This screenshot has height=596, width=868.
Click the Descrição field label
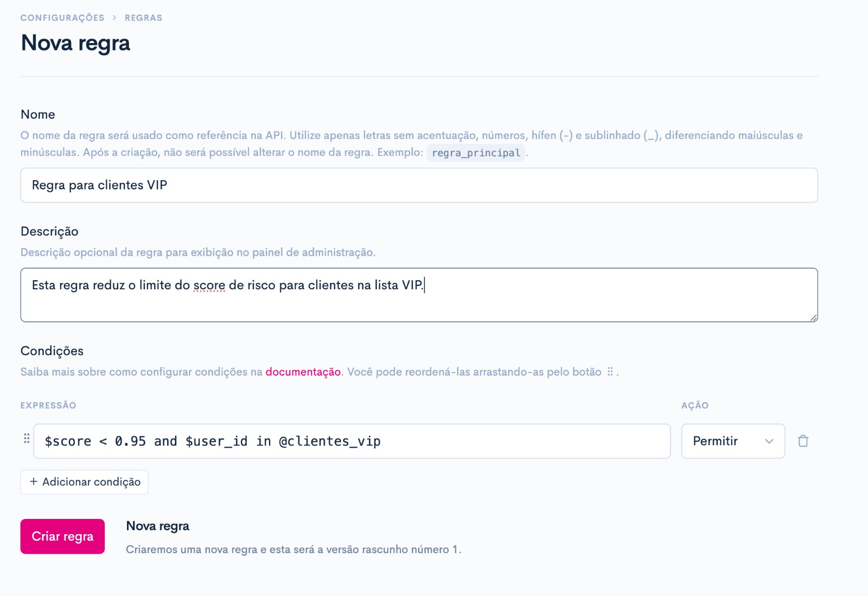49,232
